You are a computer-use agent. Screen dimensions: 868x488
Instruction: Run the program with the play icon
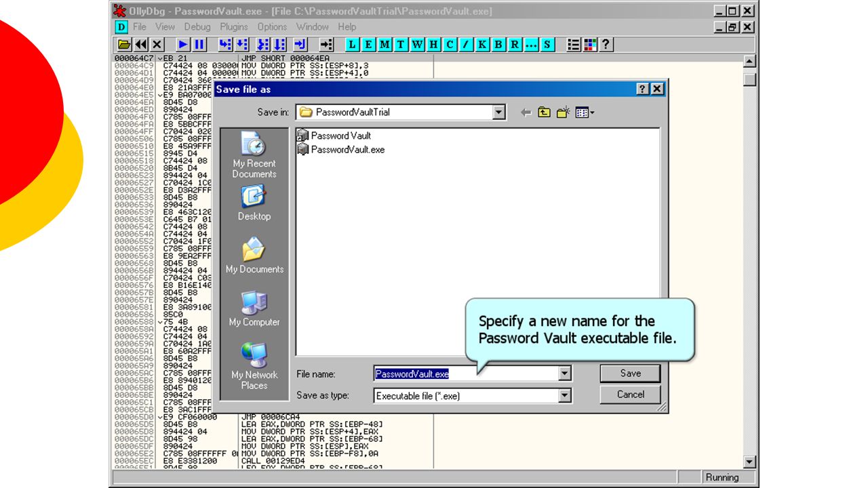click(183, 45)
